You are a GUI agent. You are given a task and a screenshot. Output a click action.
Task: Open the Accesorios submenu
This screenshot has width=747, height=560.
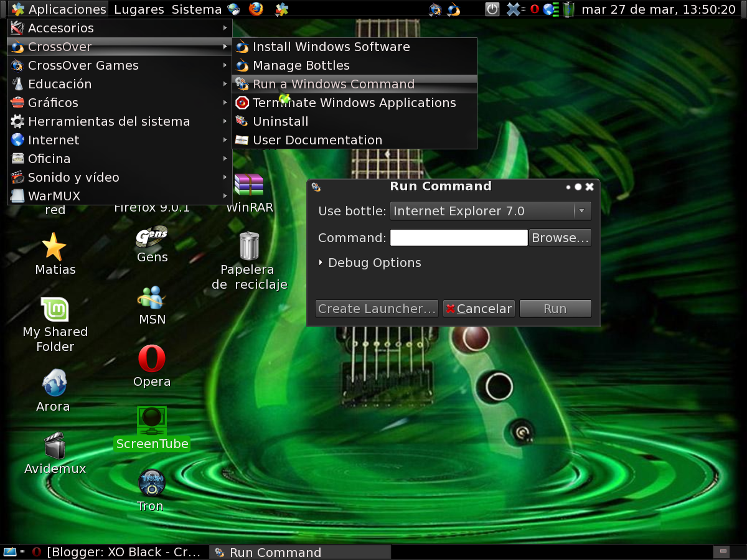pos(120,28)
